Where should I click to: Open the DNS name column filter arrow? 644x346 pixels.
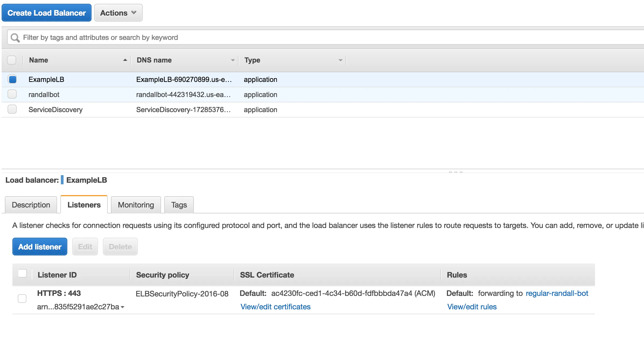pyautogui.click(x=233, y=60)
